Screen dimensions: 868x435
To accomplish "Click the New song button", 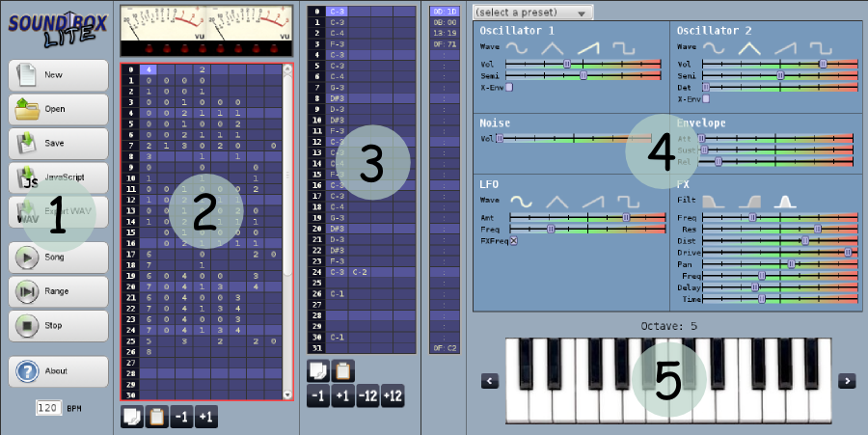I will pyautogui.click(x=58, y=75).
